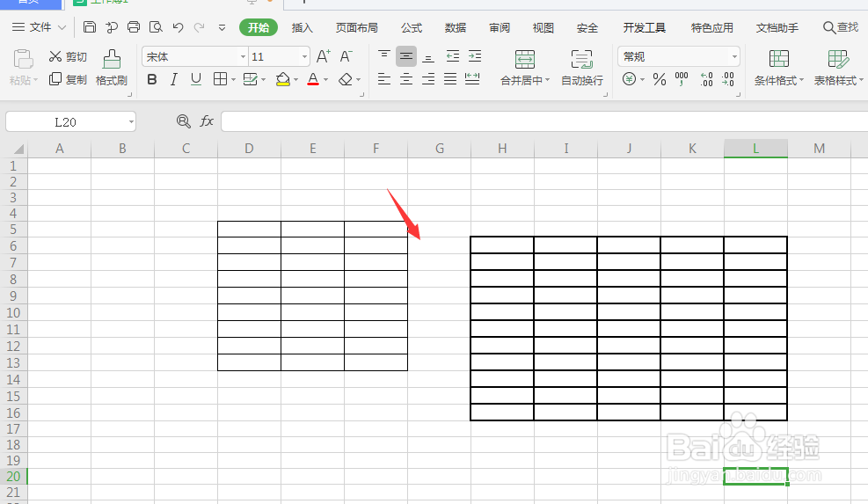Align text to top
This screenshot has width=868, height=504.
click(x=384, y=56)
